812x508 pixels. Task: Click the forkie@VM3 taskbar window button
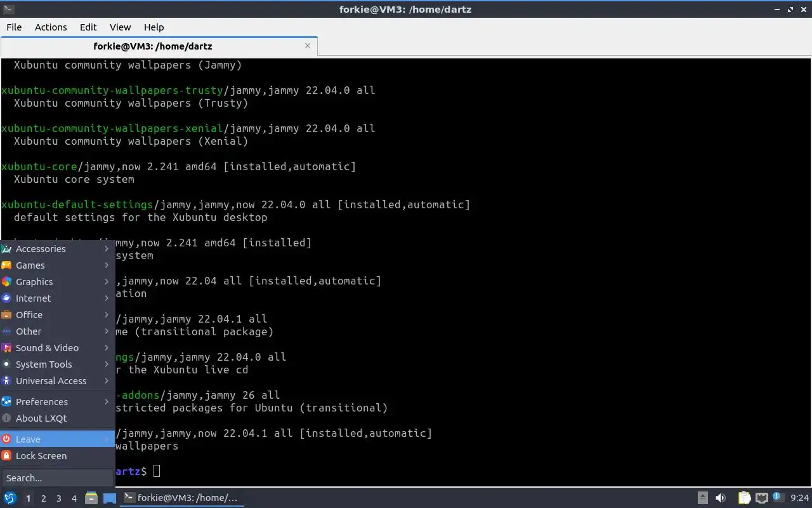(182, 498)
